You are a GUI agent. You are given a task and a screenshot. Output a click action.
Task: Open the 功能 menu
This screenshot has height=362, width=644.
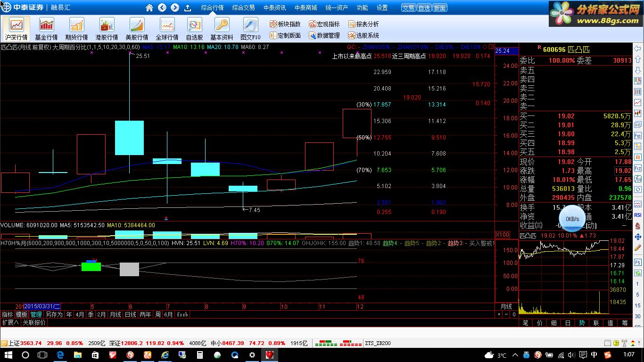[x=362, y=8]
